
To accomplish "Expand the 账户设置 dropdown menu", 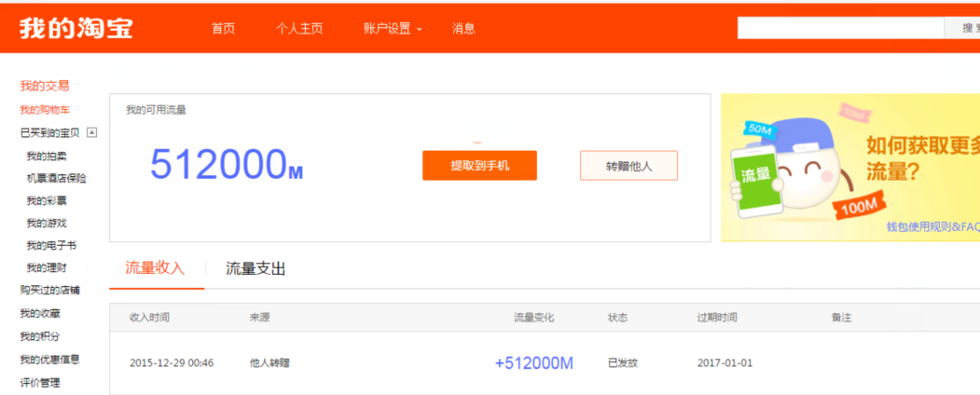I will pyautogui.click(x=393, y=29).
